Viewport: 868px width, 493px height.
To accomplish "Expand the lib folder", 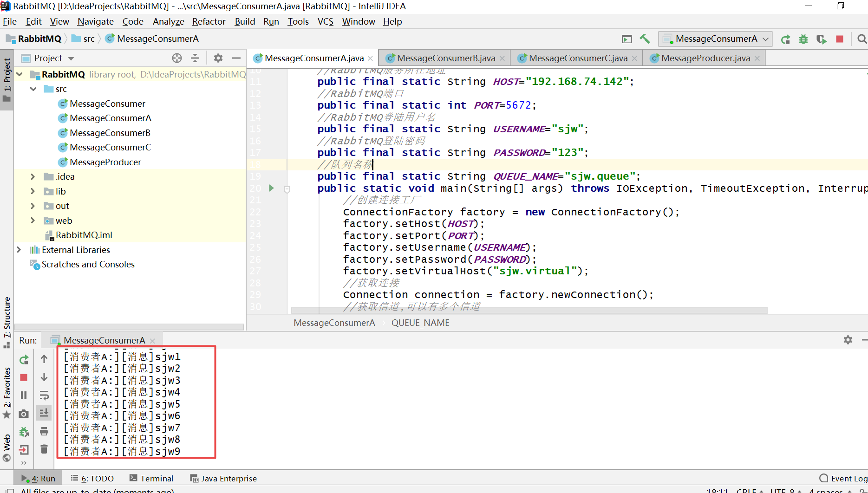I will coord(33,191).
